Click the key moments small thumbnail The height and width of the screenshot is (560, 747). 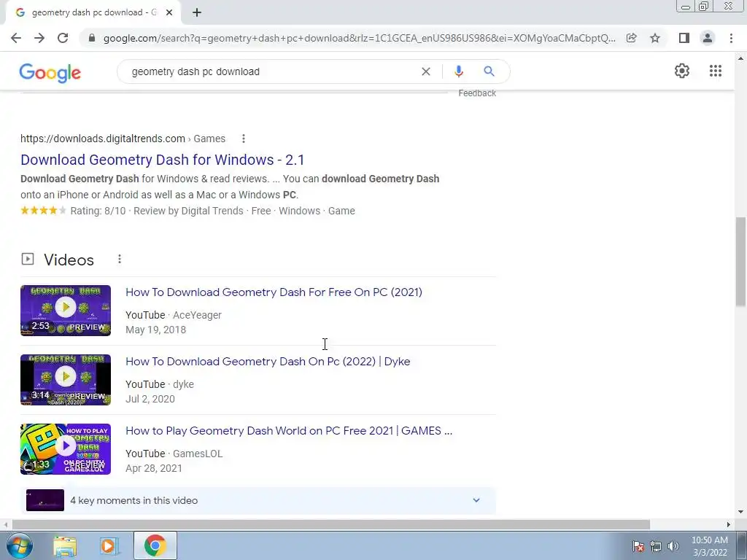click(x=45, y=500)
